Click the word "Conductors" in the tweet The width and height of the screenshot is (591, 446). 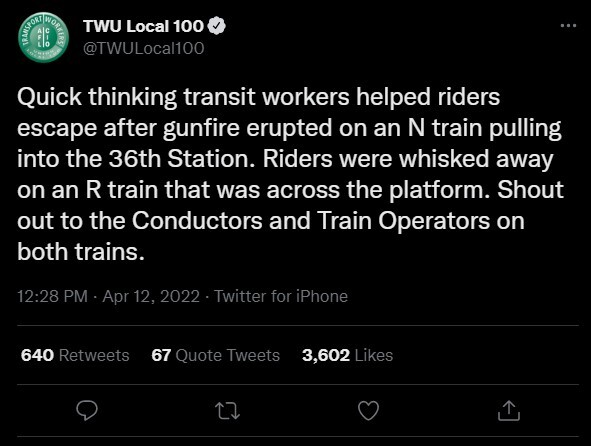197,221
